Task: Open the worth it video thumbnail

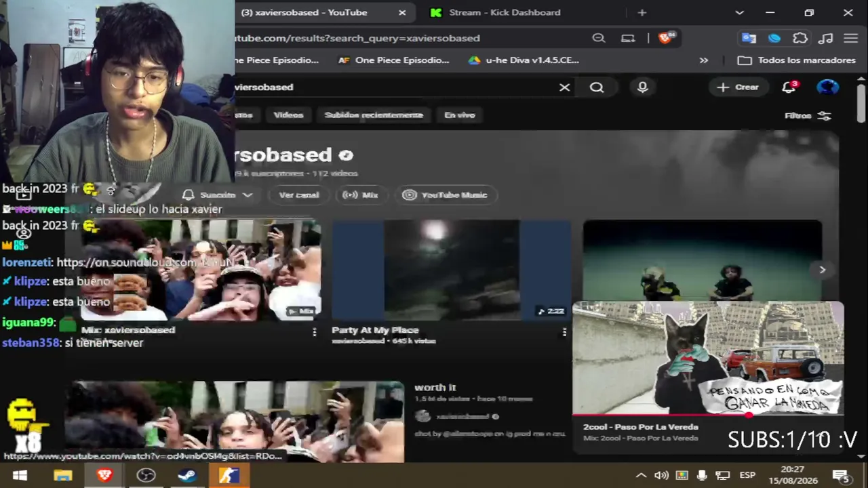Action: point(235,421)
